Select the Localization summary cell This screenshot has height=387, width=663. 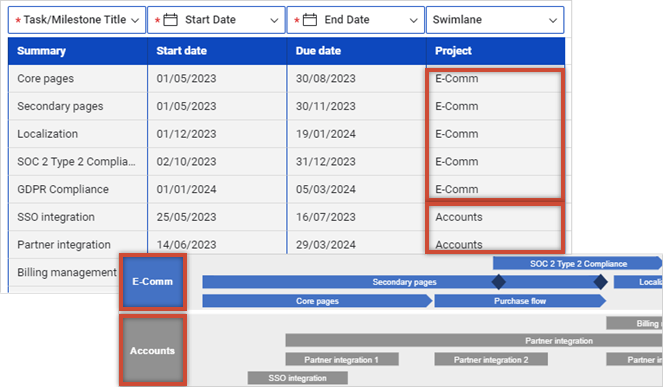(78, 134)
